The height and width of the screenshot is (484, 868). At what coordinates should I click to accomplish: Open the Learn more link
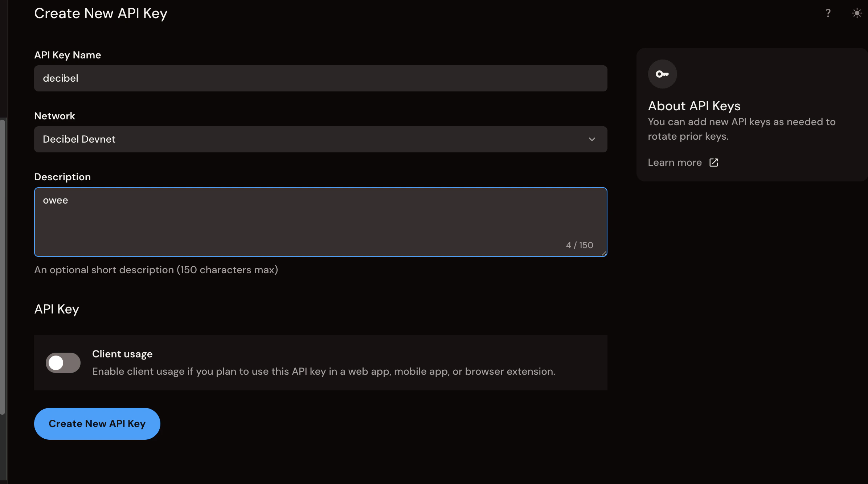[675, 162]
